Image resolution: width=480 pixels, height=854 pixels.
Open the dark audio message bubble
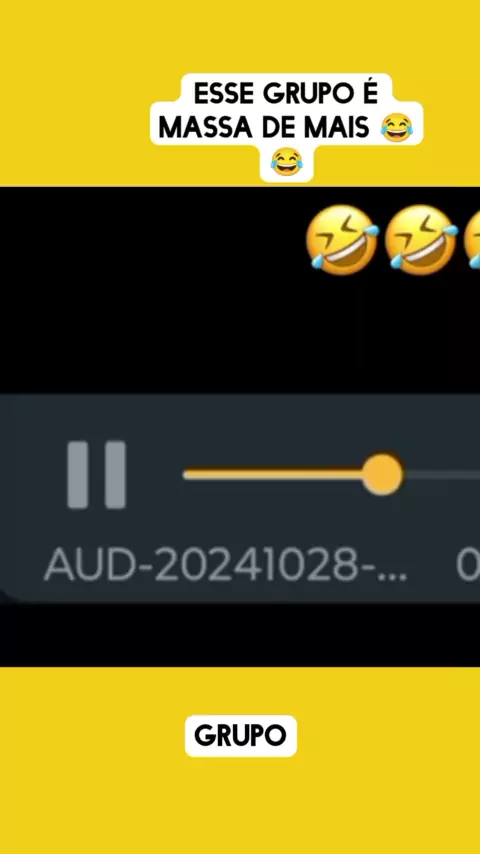(x=240, y=498)
